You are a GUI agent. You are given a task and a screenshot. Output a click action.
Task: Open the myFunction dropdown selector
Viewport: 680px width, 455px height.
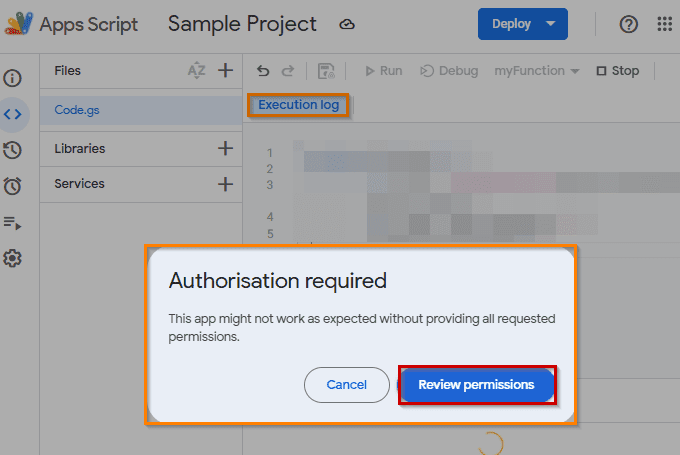(x=536, y=71)
